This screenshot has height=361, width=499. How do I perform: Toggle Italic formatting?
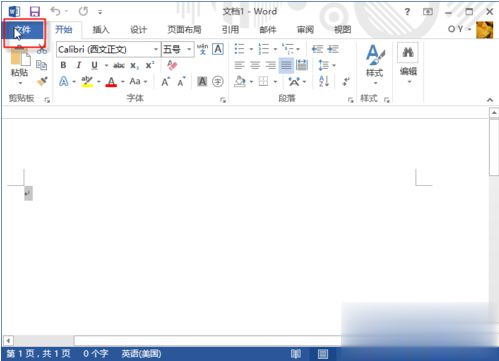pos(79,65)
